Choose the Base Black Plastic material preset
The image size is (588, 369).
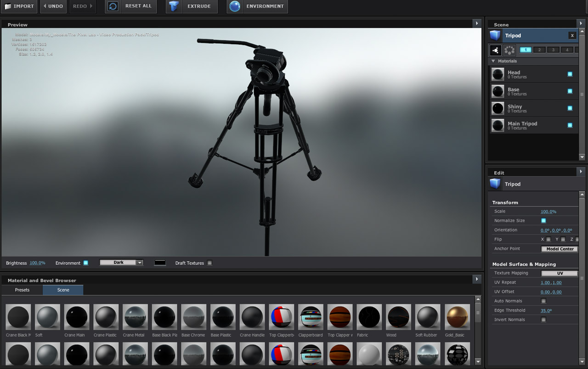164,317
